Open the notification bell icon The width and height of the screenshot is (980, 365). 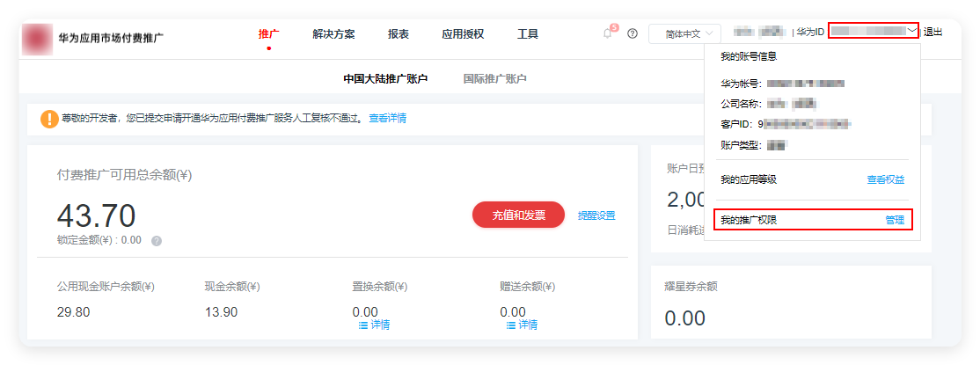pos(607,33)
